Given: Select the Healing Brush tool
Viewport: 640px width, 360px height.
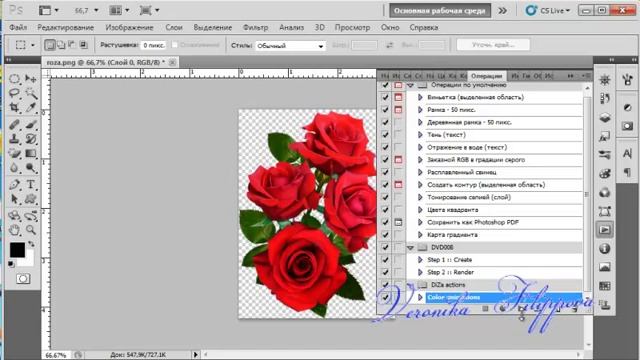Looking at the screenshot, I should click(x=15, y=124).
